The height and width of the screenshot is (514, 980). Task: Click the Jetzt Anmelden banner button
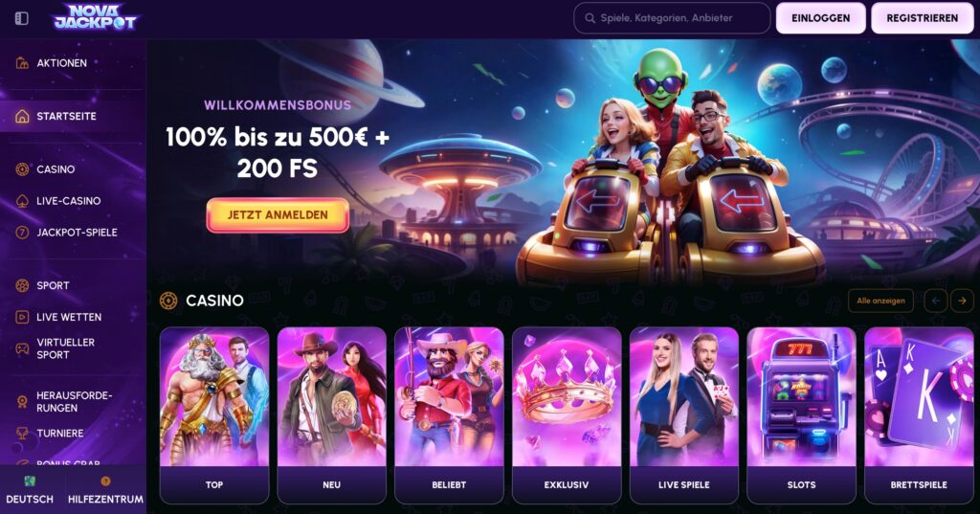pos(278,215)
